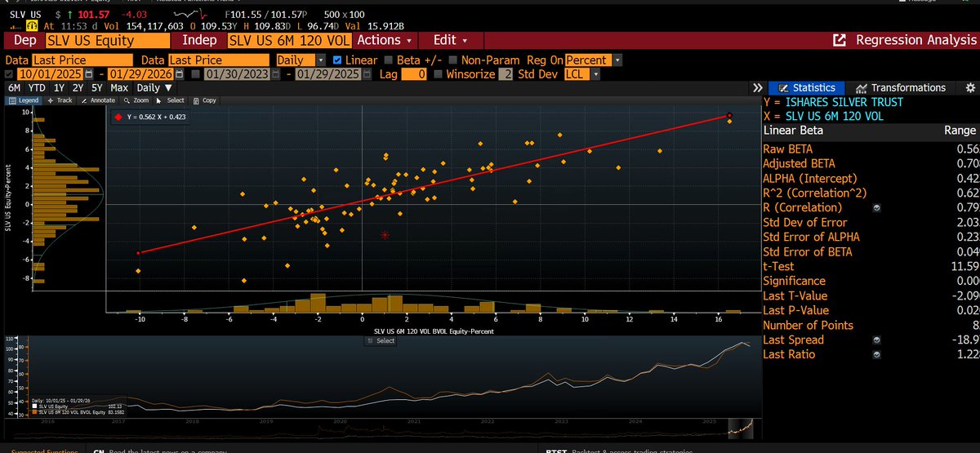Click the Winsorize Std Dev value field
This screenshot has width=980, height=453.
pyautogui.click(x=507, y=74)
